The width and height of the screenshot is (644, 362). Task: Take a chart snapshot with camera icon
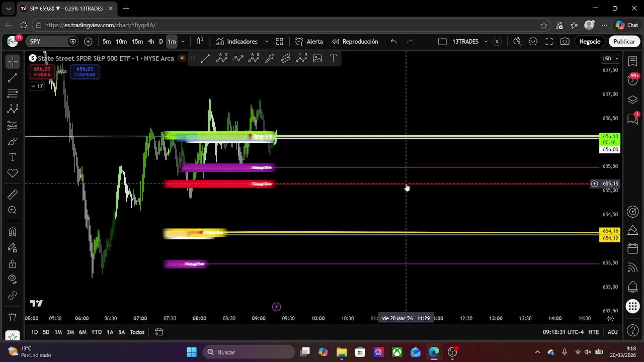tap(565, 42)
